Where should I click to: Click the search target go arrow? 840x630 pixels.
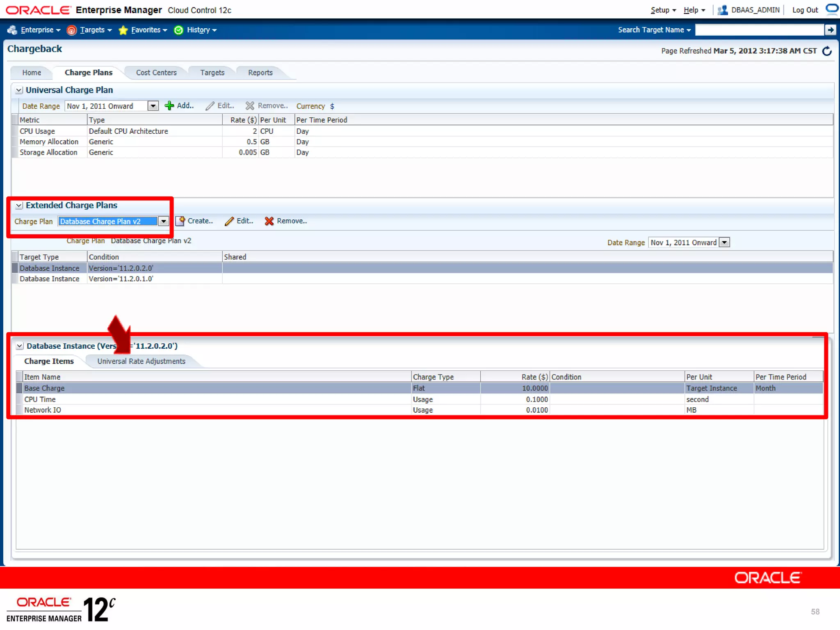pos(830,30)
